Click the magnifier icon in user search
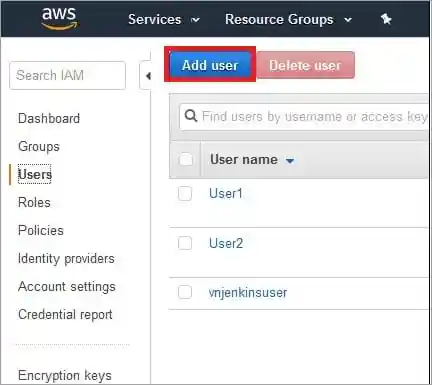Viewport: 432px width, 385px height. [191, 116]
